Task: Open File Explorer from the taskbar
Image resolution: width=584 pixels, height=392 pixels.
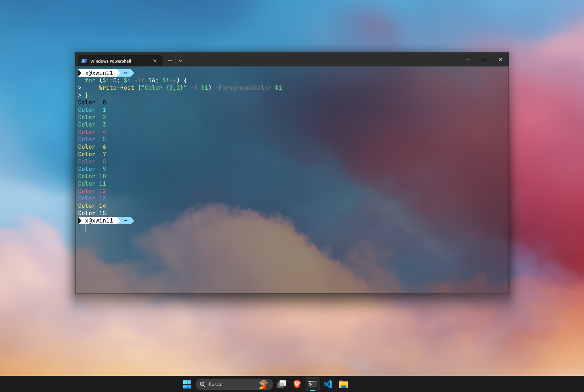Action: click(x=344, y=384)
